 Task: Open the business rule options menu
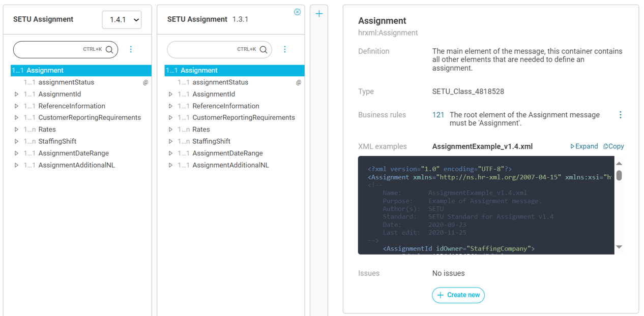tap(620, 115)
